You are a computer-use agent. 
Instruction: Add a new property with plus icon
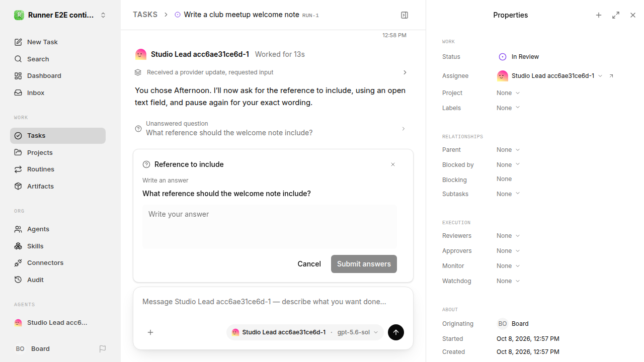599,15
